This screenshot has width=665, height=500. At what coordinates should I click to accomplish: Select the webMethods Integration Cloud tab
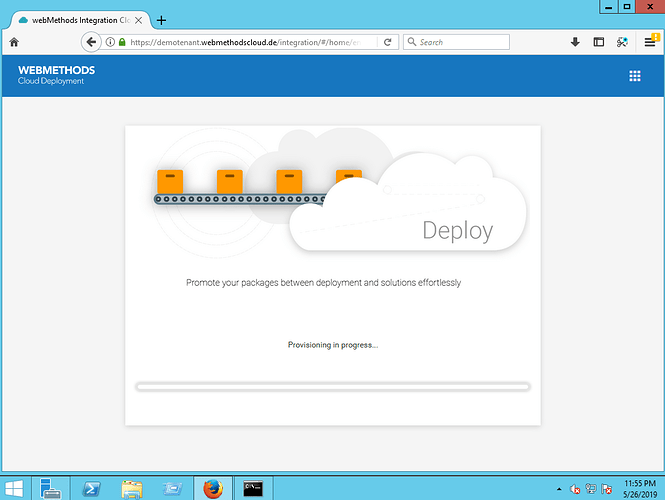coord(80,20)
